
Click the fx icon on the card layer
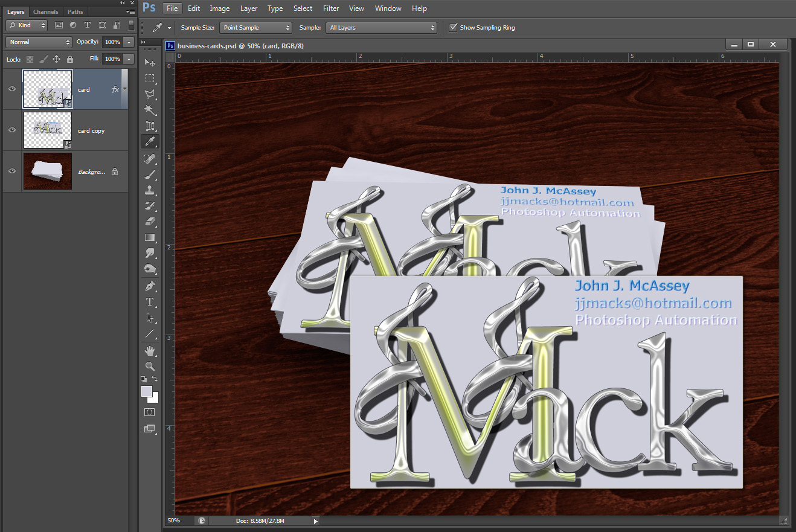(115, 89)
